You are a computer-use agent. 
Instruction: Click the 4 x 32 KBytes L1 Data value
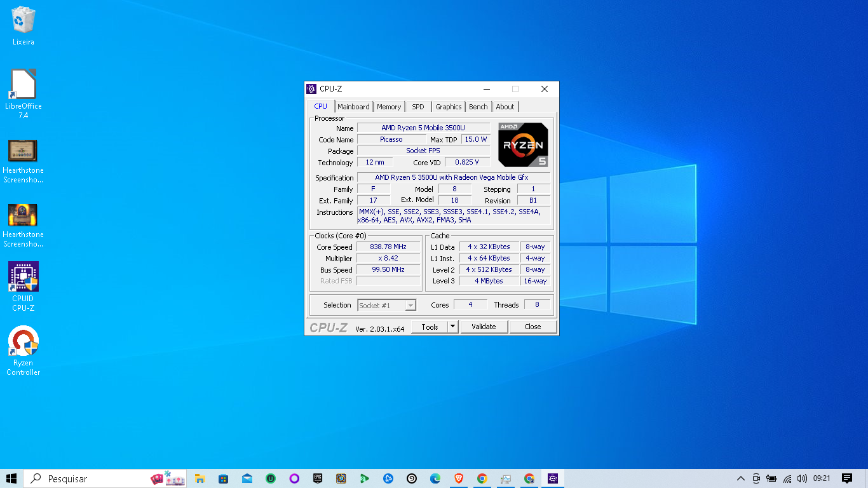point(489,247)
